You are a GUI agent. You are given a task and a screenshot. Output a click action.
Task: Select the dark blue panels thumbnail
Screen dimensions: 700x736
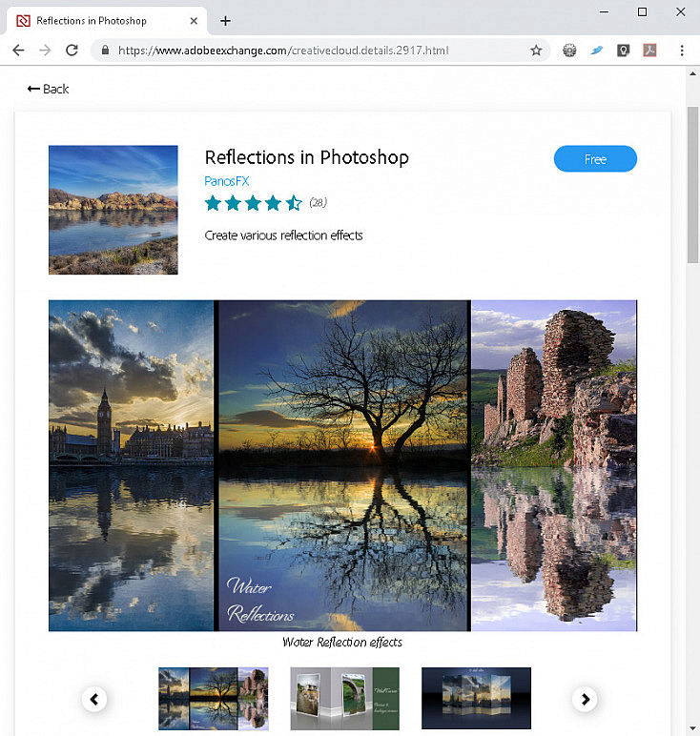(x=476, y=698)
